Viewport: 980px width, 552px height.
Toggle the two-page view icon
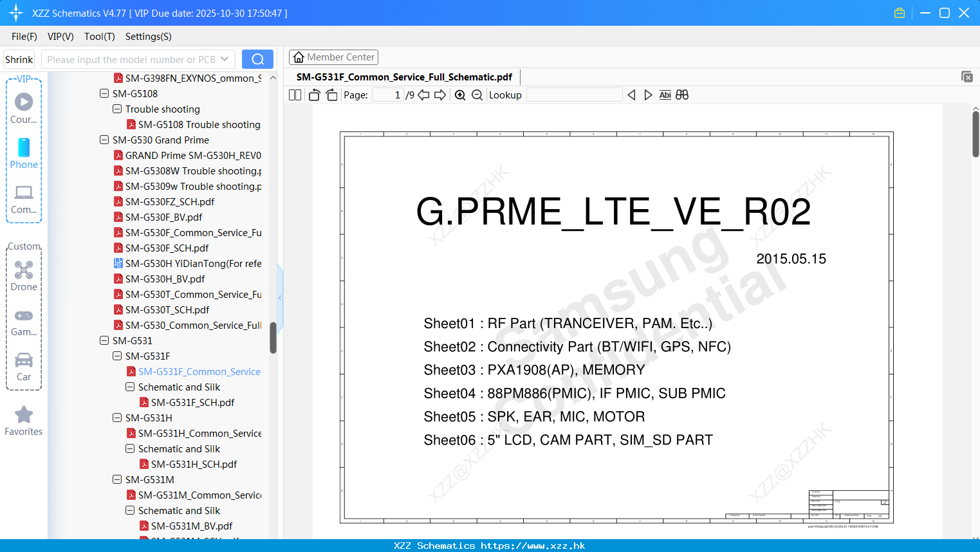[x=295, y=95]
